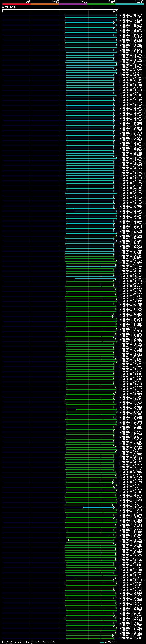Select hit label UniRef100_B7G9X0
This screenshot has width=146, height=644.
click(x=131, y=266)
